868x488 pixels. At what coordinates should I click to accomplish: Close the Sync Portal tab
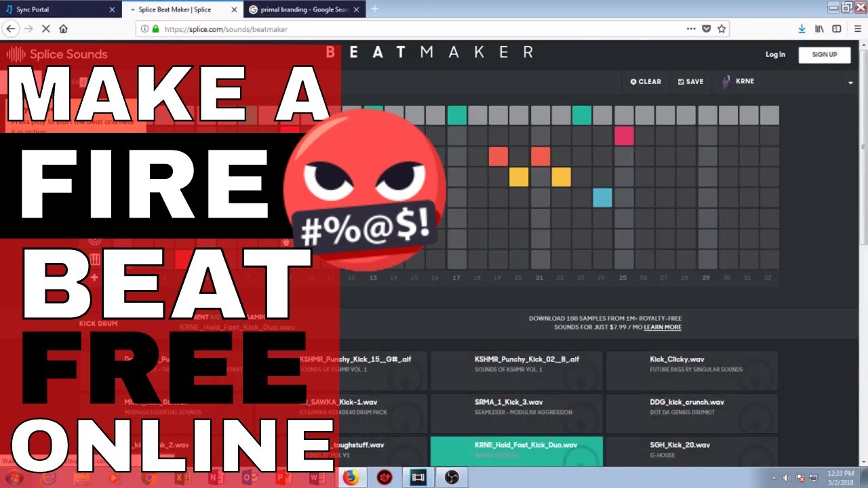(112, 9)
